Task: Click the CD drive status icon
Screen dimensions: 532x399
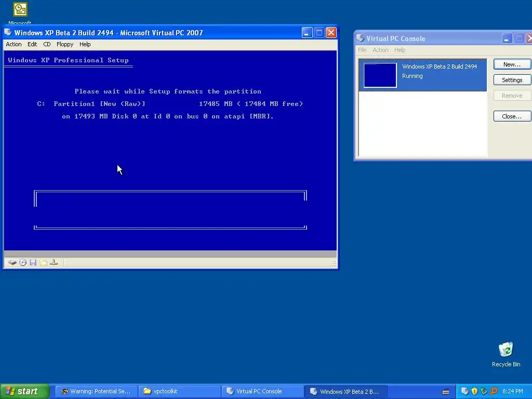Action: [23, 262]
